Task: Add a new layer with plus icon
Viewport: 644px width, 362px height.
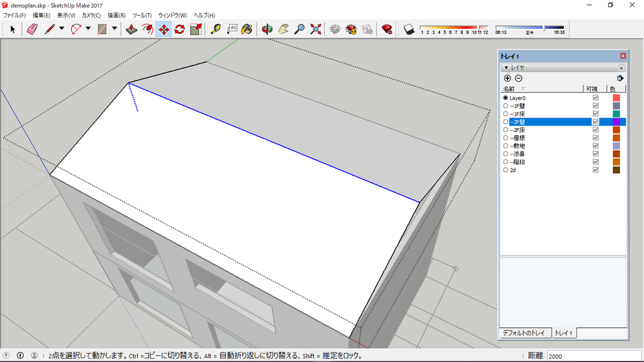Action: (508, 79)
